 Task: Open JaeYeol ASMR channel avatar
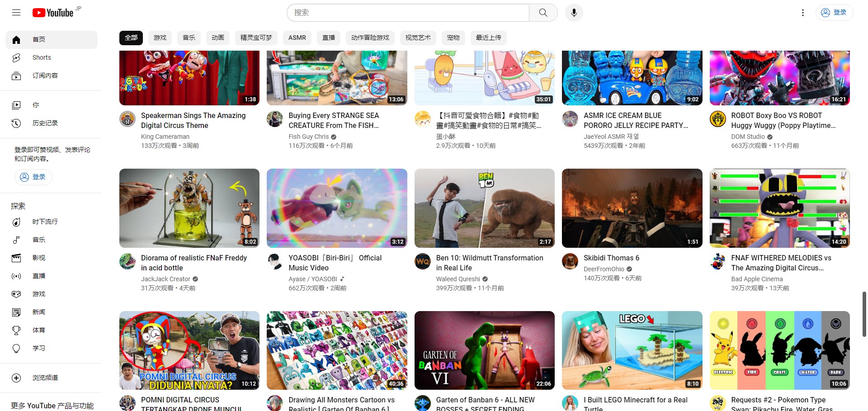570,119
